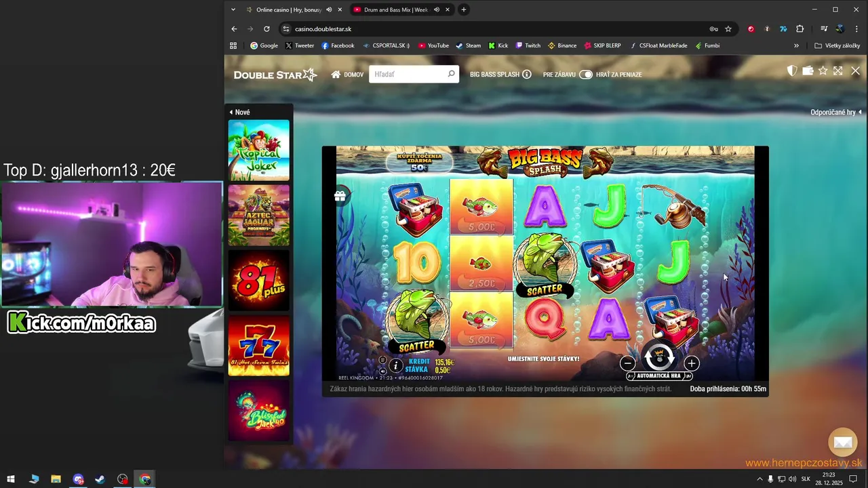This screenshot has width=868, height=488.
Task: Open the Tweeter bookmark
Action: tap(300, 45)
